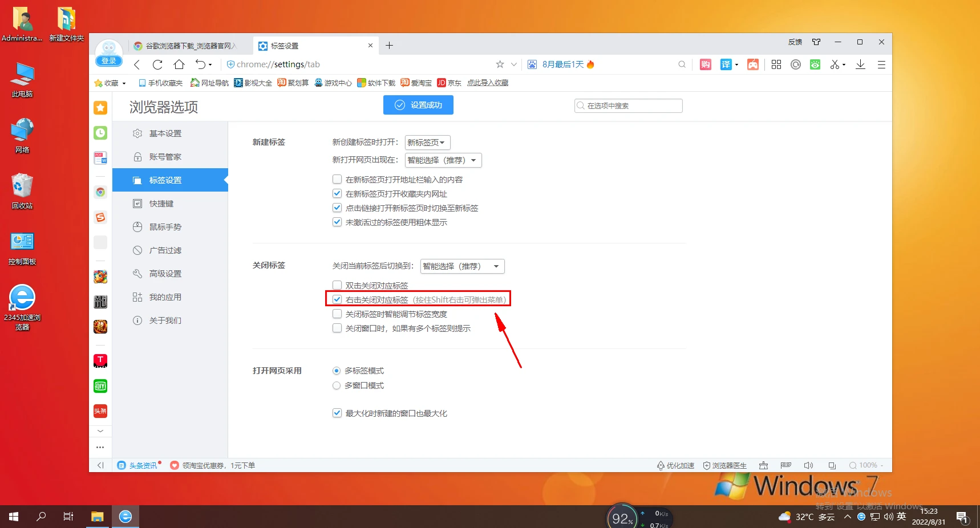Open 基本设置 settings section
980x528 pixels.
[x=170, y=133]
